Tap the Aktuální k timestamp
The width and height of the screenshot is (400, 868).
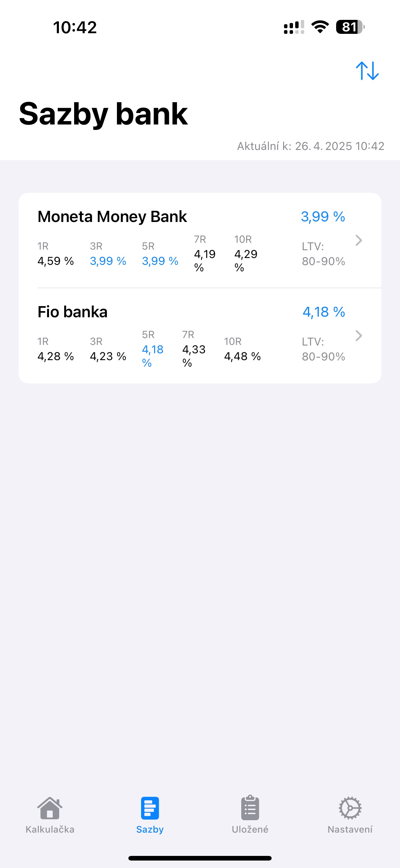310,146
